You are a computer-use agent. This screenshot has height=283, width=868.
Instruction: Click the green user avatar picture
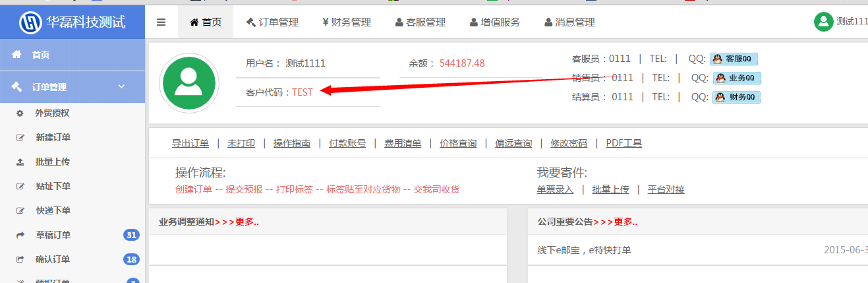coord(189,82)
